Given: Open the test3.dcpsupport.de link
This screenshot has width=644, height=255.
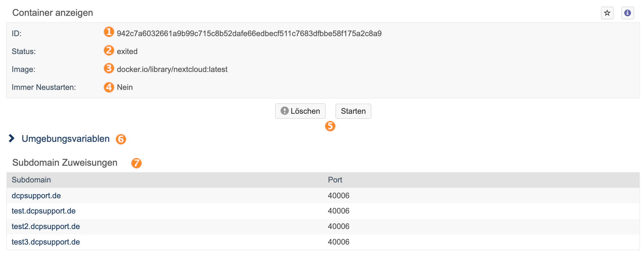Looking at the screenshot, I should (45, 242).
